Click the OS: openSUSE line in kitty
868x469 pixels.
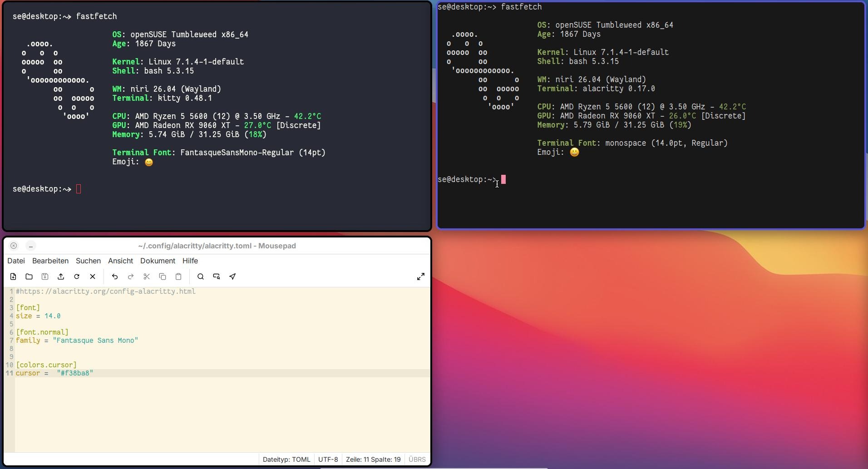(x=180, y=35)
